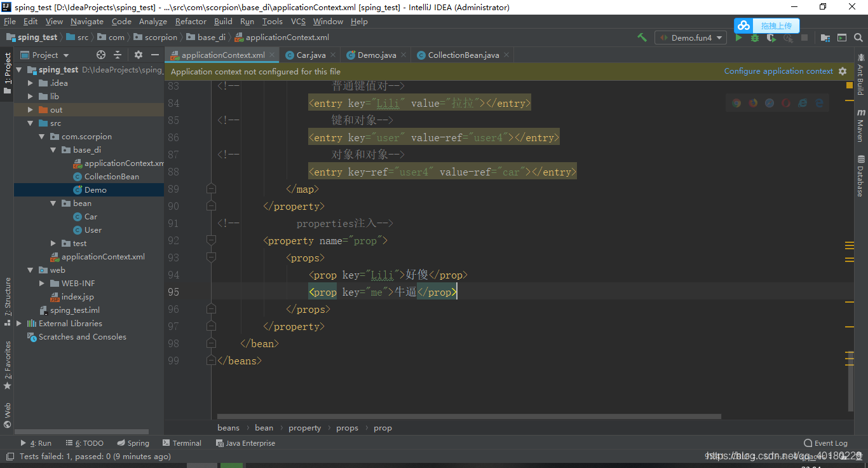Open preview in Edge browser icon
Screen dimensions: 868x468
click(819, 102)
